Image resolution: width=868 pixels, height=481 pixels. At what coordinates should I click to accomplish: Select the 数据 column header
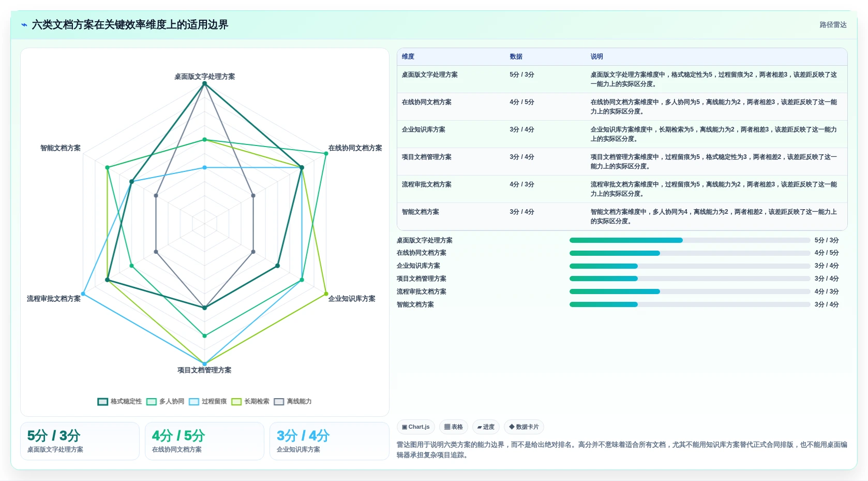point(516,56)
